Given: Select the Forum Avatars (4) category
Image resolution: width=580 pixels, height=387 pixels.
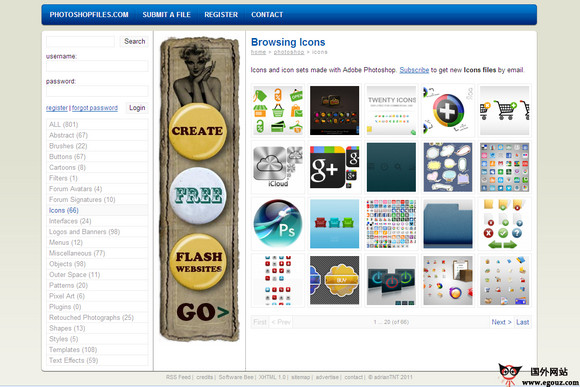Looking at the screenshot, I should [x=97, y=189].
